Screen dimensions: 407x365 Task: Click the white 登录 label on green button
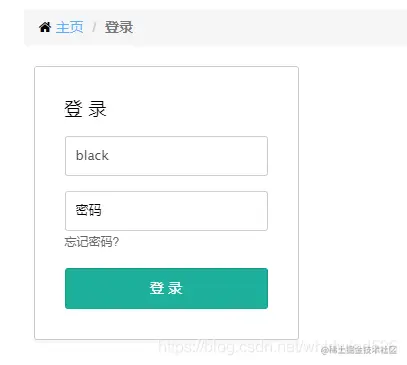click(166, 288)
